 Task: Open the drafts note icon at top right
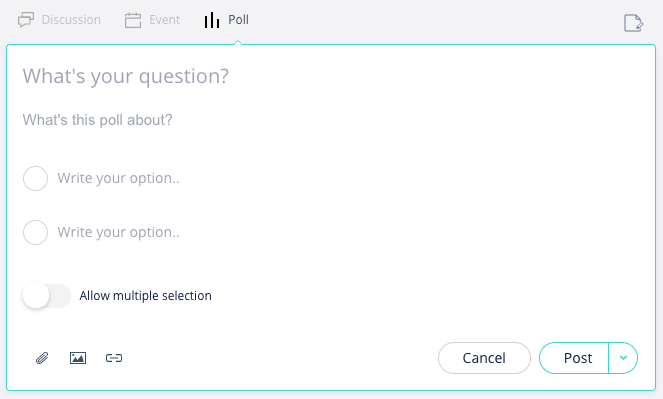pyautogui.click(x=633, y=23)
